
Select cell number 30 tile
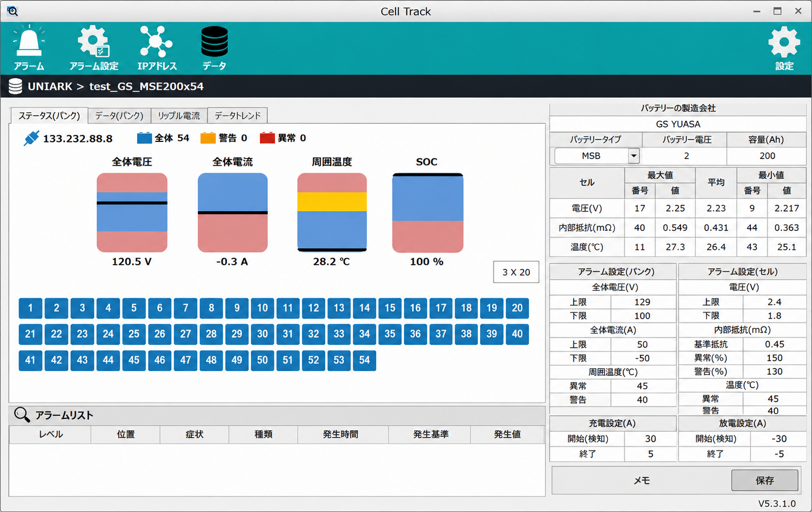pyautogui.click(x=263, y=334)
